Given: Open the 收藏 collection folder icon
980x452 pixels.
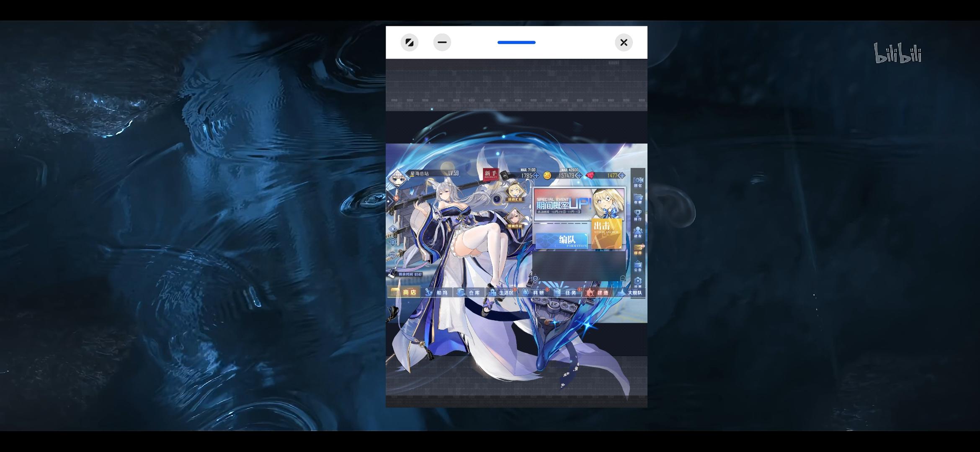Looking at the screenshot, I should pyautogui.click(x=638, y=198).
